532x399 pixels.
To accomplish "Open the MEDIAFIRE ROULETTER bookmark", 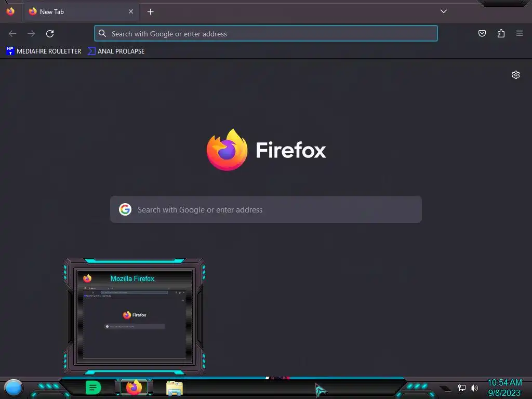I will coord(44,51).
